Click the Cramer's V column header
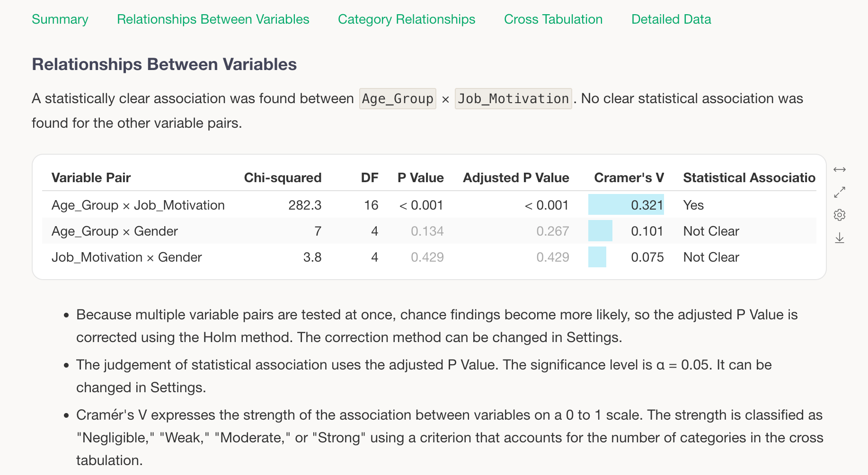Image resolution: width=868 pixels, height=475 pixels. 629,178
